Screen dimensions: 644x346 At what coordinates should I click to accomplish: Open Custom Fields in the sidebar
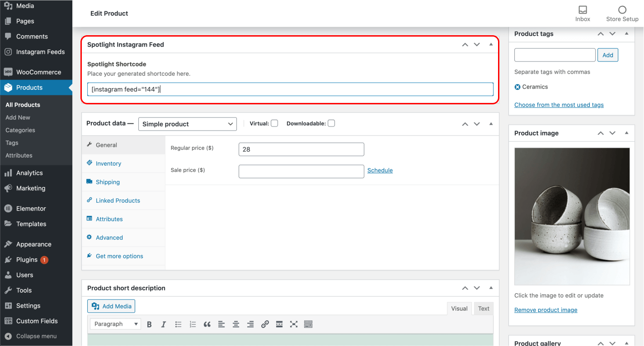36,321
